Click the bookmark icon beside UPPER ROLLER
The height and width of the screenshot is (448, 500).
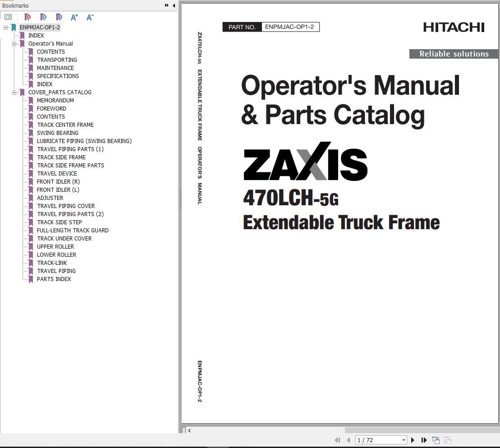point(31,247)
